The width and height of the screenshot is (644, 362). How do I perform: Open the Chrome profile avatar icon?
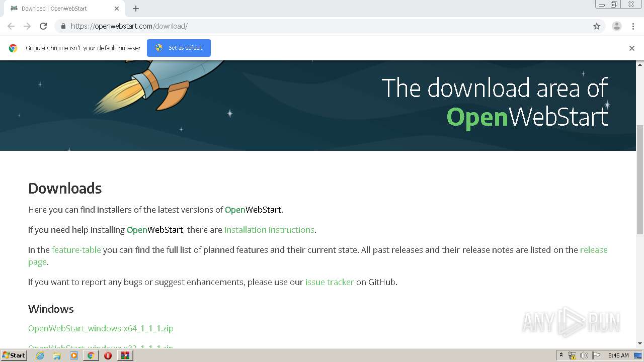coord(616,26)
